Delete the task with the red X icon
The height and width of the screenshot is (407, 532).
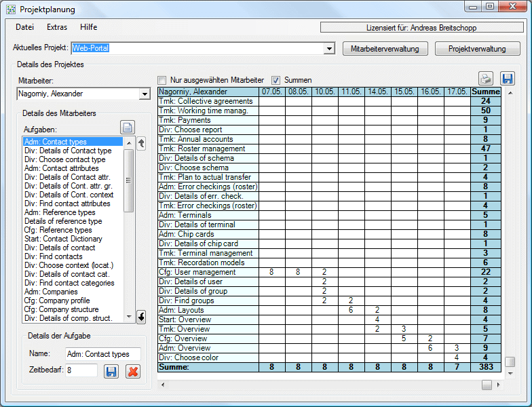coord(133,371)
